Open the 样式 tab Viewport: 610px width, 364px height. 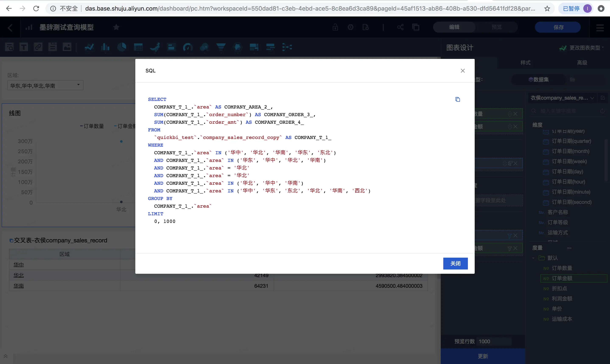coord(525,63)
